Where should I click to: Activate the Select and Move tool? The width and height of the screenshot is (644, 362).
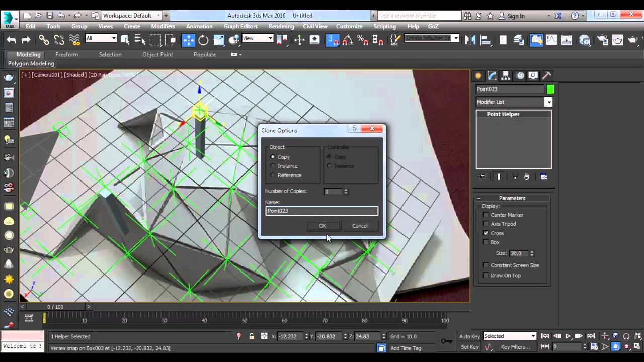point(188,40)
